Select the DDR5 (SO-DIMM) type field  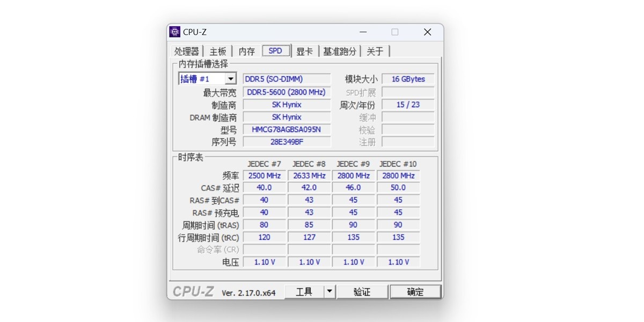coord(287,78)
